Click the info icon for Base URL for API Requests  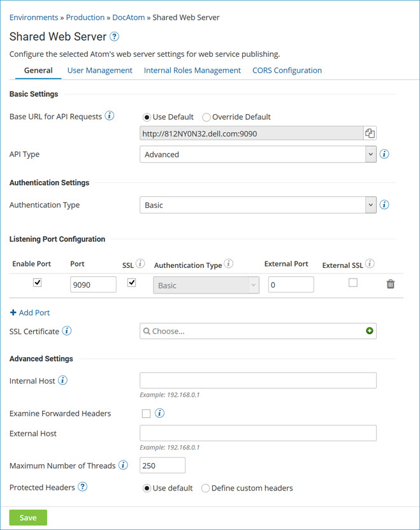coord(108,116)
